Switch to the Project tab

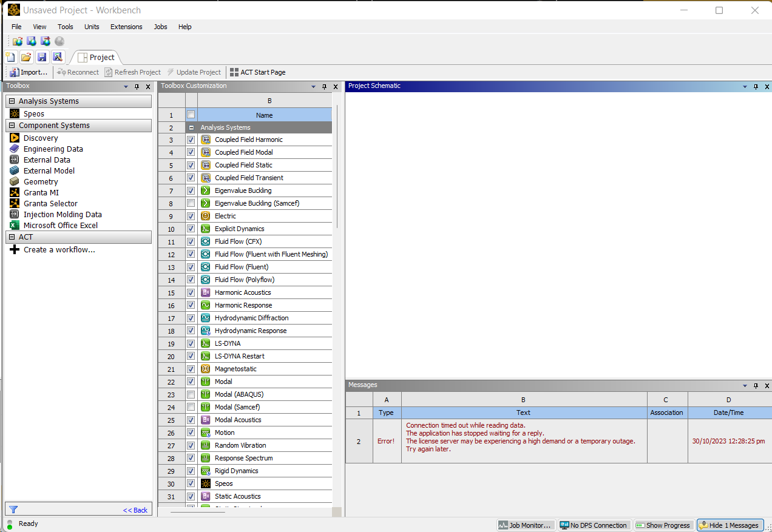point(96,57)
